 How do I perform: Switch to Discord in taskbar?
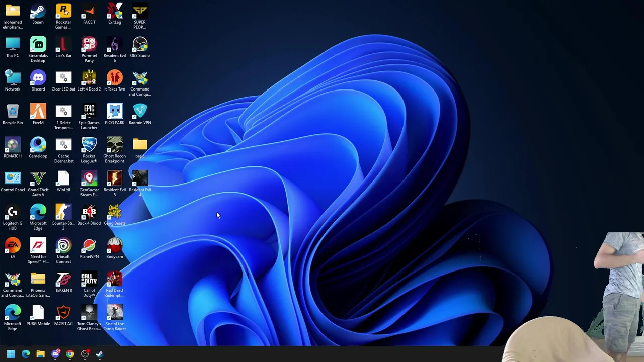click(x=55, y=354)
